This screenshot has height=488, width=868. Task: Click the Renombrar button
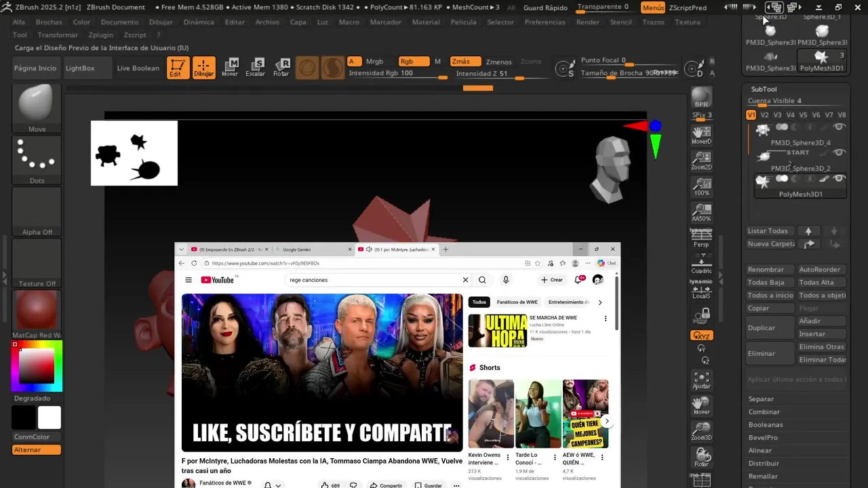770,270
